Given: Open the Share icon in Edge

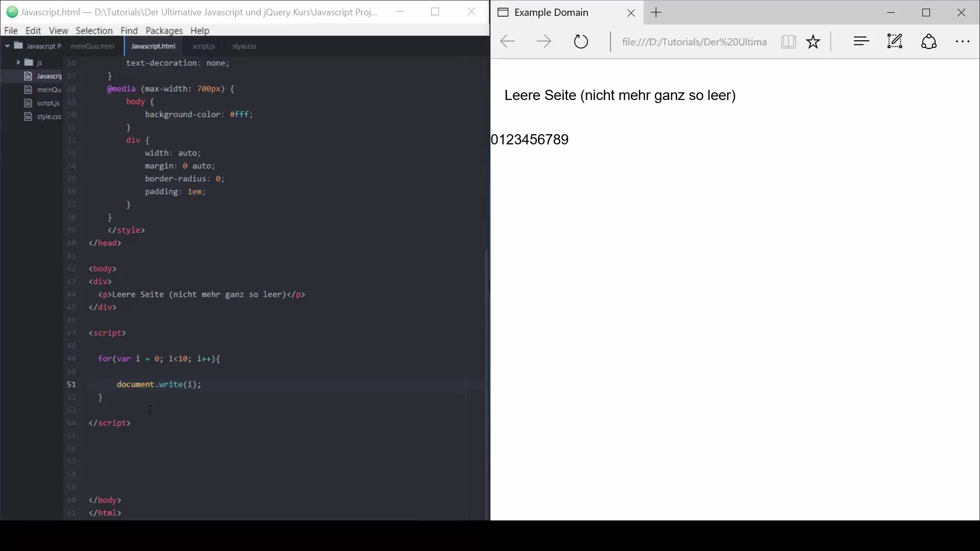Looking at the screenshot, I should tap(929, 42).
